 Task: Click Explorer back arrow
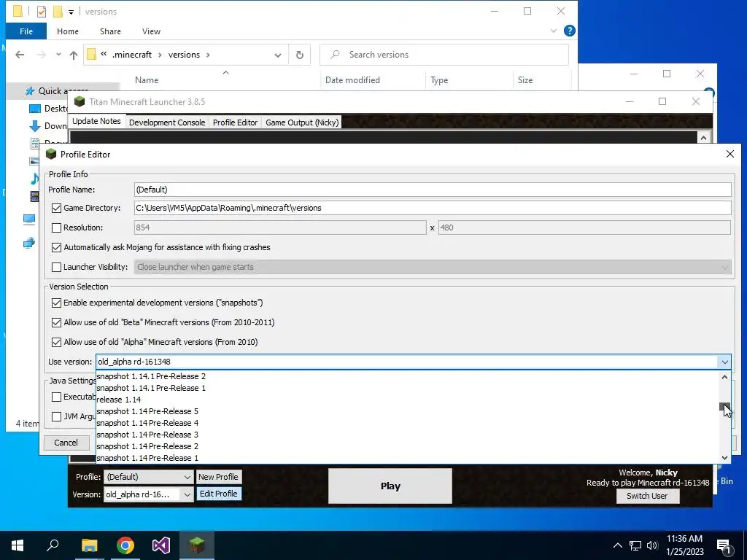pos(20,55)
